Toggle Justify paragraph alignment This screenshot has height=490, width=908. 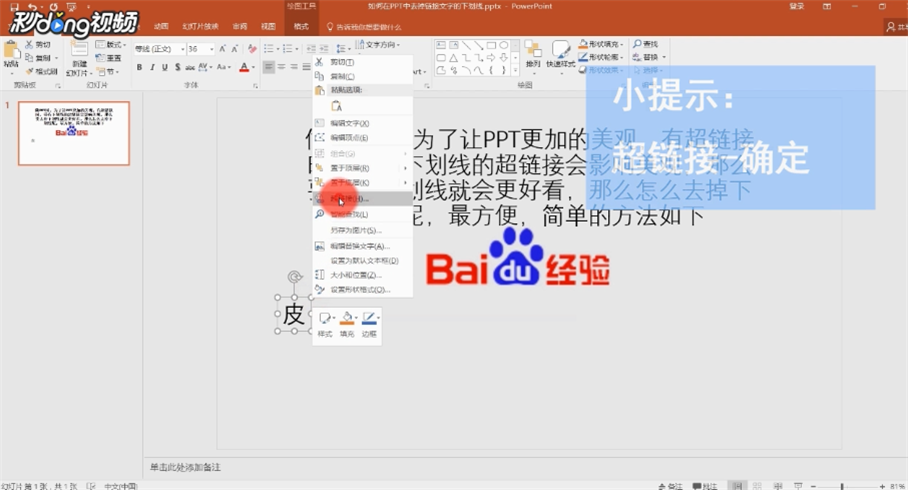(x=306, y=67)
